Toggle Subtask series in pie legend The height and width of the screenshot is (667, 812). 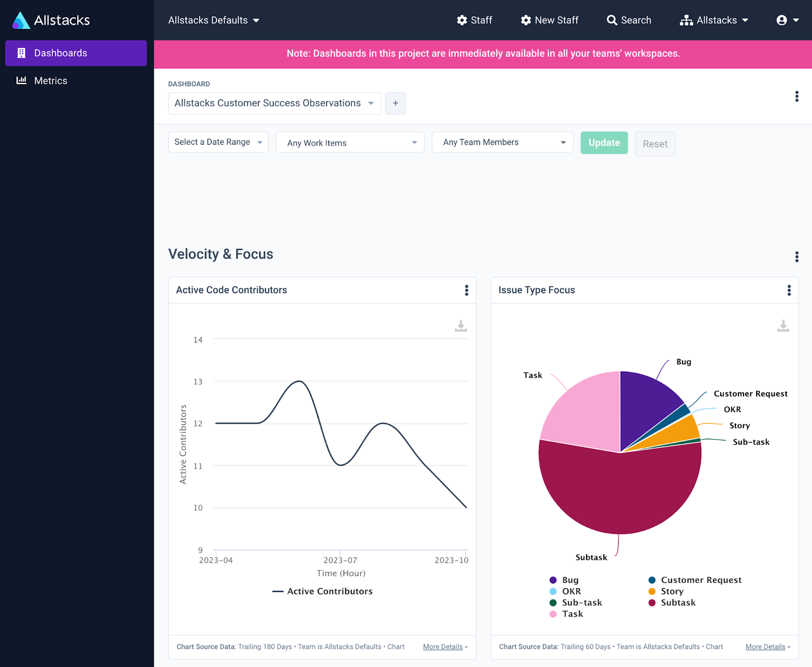[x=672, y=603]
